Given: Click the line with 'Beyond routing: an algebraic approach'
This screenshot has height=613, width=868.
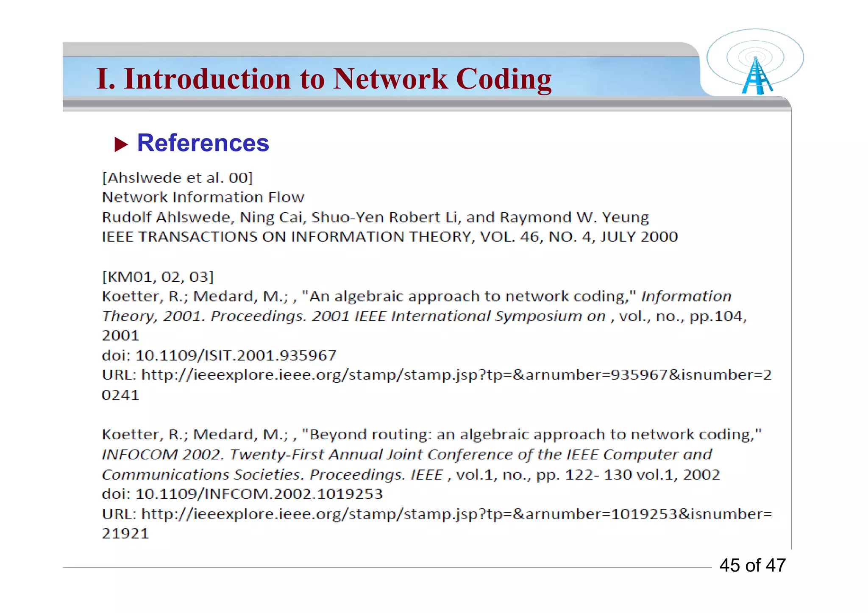Looking at the screenshot, I should tap(431, 435).
